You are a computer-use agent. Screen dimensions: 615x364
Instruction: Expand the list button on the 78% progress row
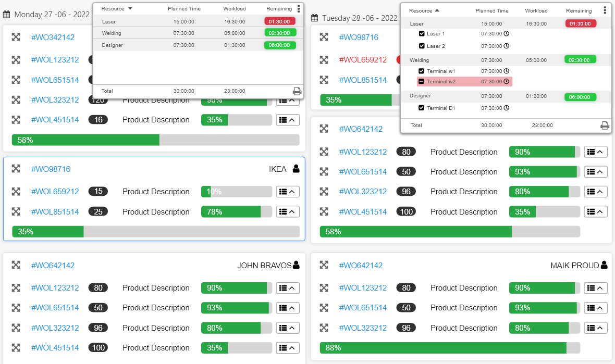287,212
